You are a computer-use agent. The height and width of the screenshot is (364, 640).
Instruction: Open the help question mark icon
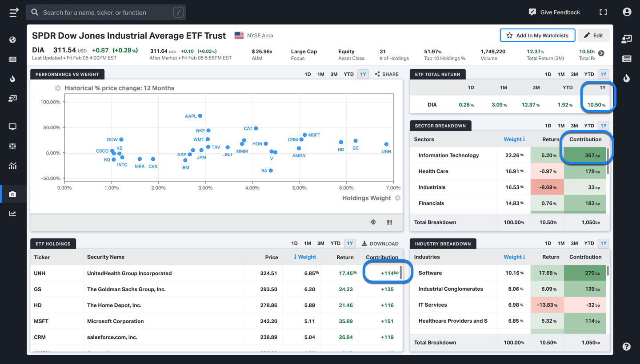pyautogui.click(x=627, y=347)
